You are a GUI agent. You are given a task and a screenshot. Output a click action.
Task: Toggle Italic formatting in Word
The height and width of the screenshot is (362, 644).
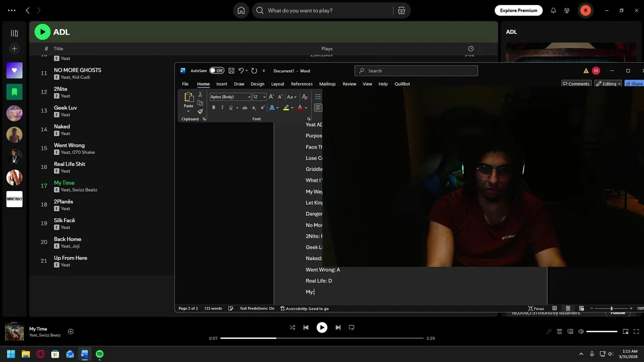[222, 108]
